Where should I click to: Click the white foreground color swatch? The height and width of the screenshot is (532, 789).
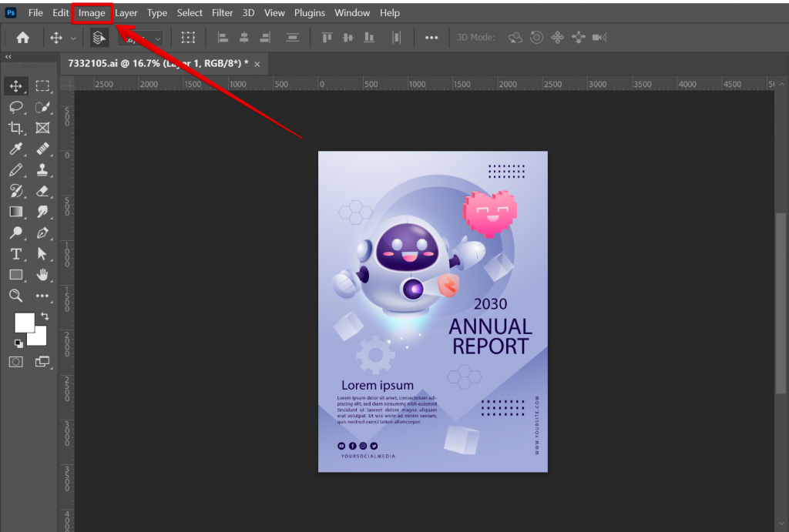[x=25, y=321]
